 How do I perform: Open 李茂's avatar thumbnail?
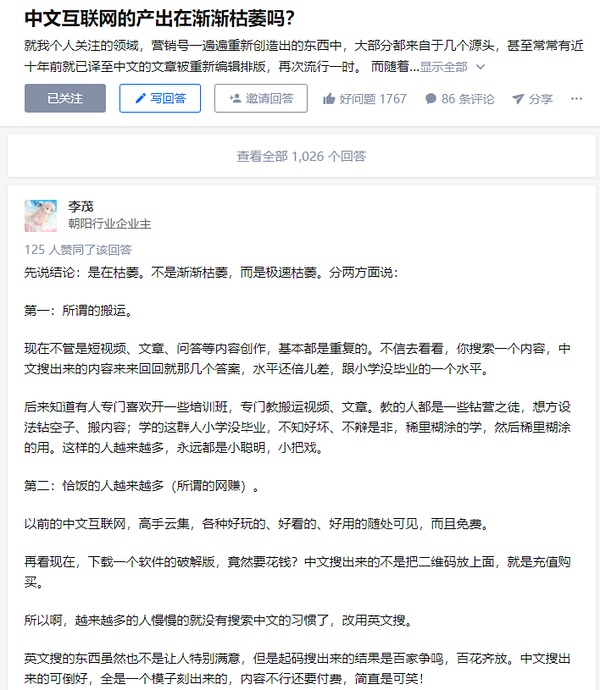tap(40, 216)
